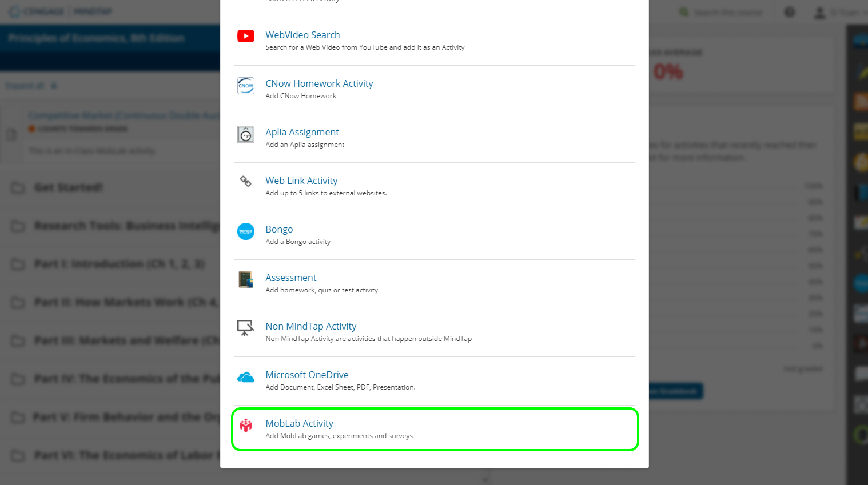Click the user profile icon in the top bar
This screenshot has width=868, height=485.
pos(819,13)
